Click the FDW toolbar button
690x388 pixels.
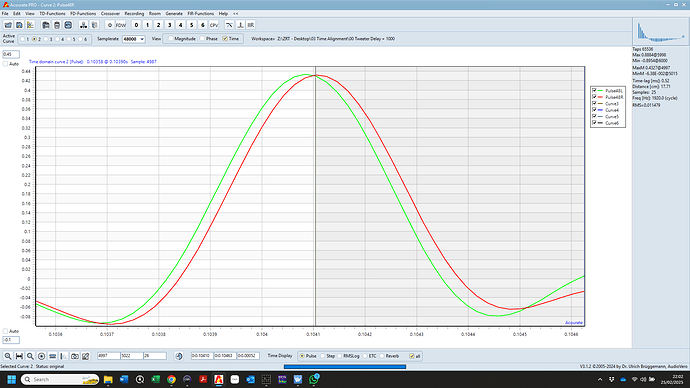point(121,25)
